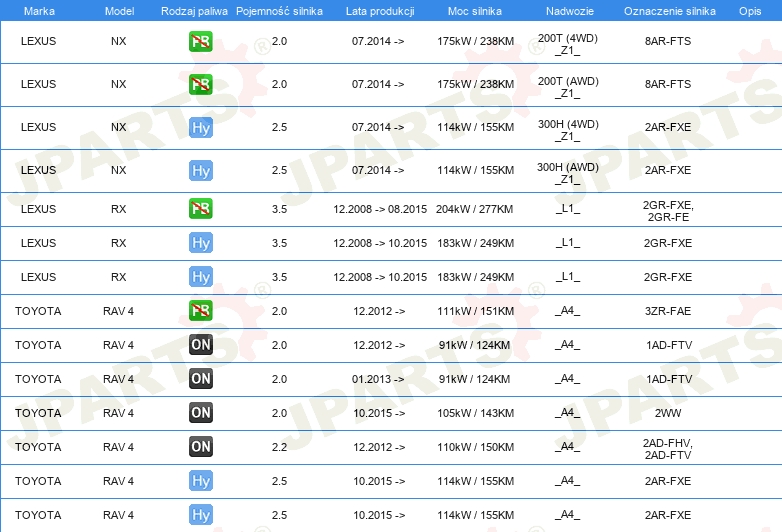This screenshot has height=532, width=782.
Task: Click the Rodzaj paliwa column header
Action: (195, 11)
